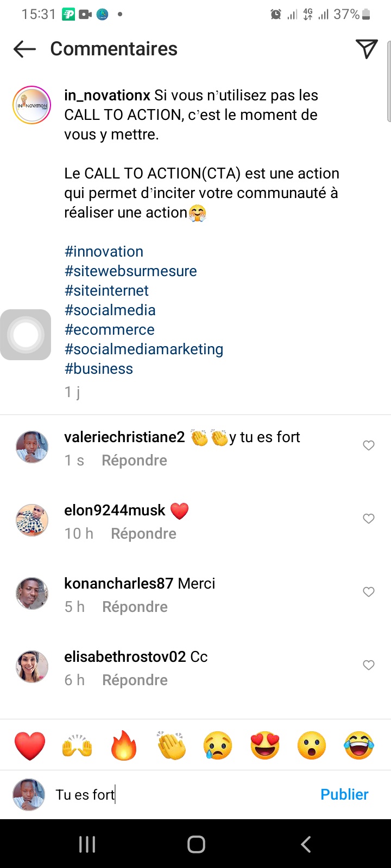Tap the back arrow in header

(24, 49)
